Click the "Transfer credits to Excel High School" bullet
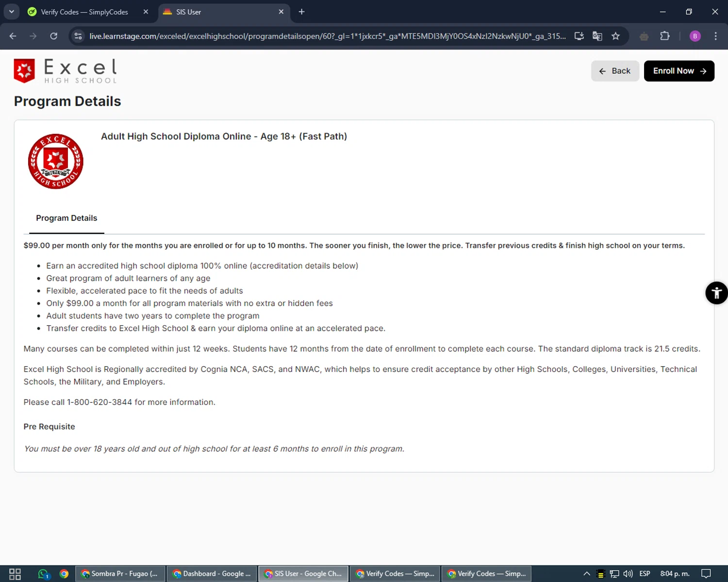This screenshot has width=728, height=582. tap(216, 328)
